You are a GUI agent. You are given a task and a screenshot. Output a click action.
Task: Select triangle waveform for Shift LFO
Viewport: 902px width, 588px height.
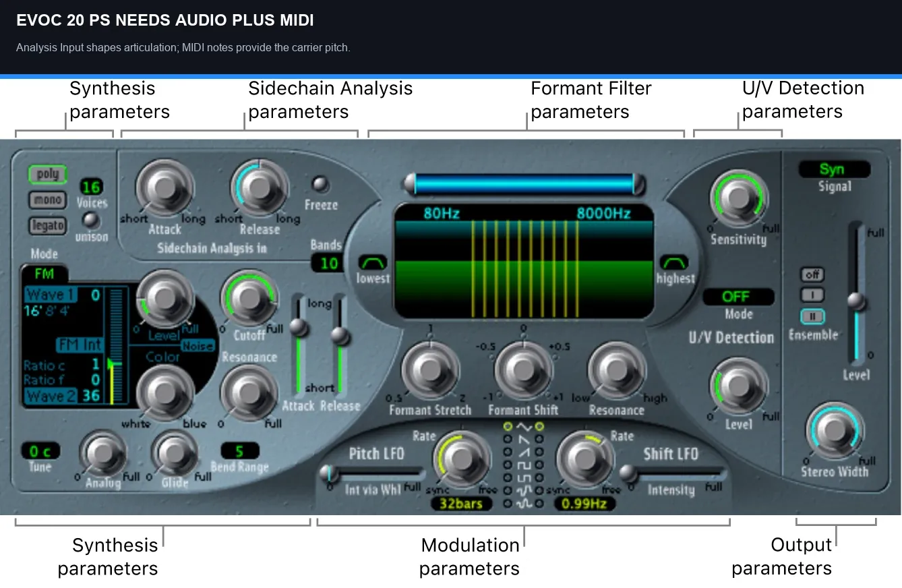(539, 426)
